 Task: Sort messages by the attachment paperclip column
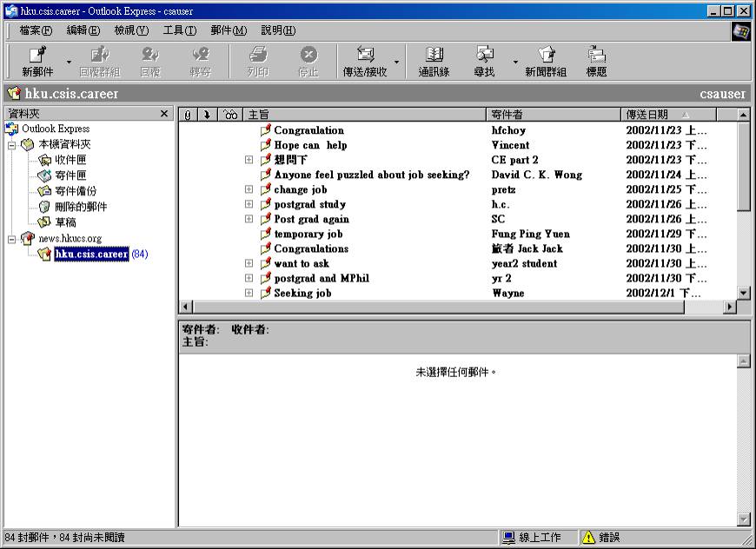click(x=188, y=115)
